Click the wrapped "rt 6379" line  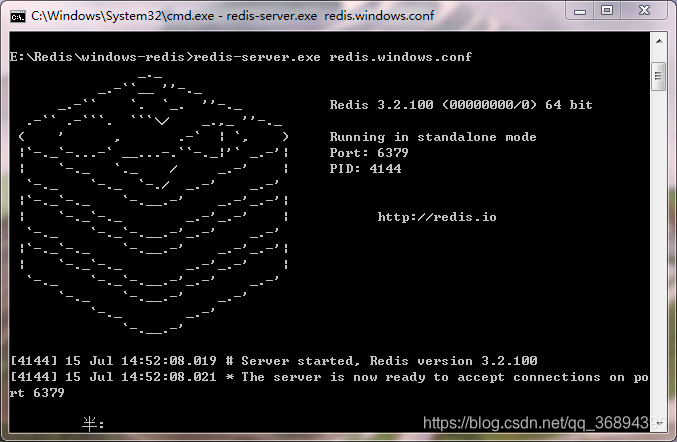(x=37, y=393)
